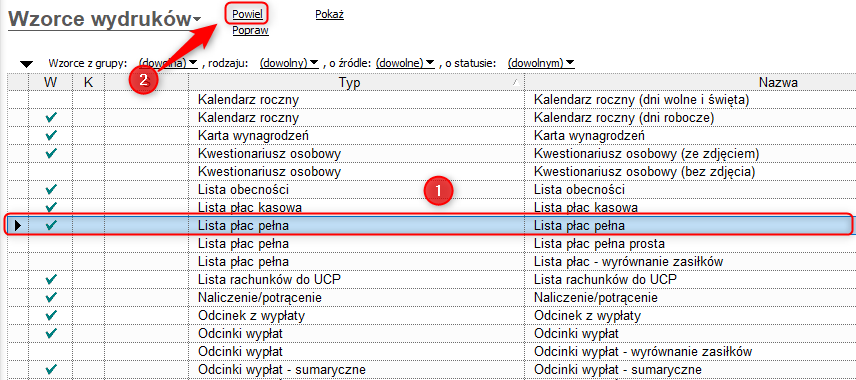
Task: Toggle W checkmark for Naliczenie/potrącenie row
Action: (51, 298)
